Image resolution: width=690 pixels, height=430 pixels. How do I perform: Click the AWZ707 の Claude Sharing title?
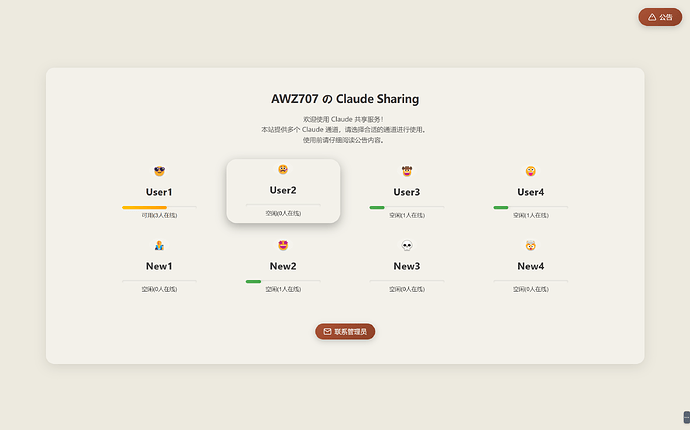[345, 99]
